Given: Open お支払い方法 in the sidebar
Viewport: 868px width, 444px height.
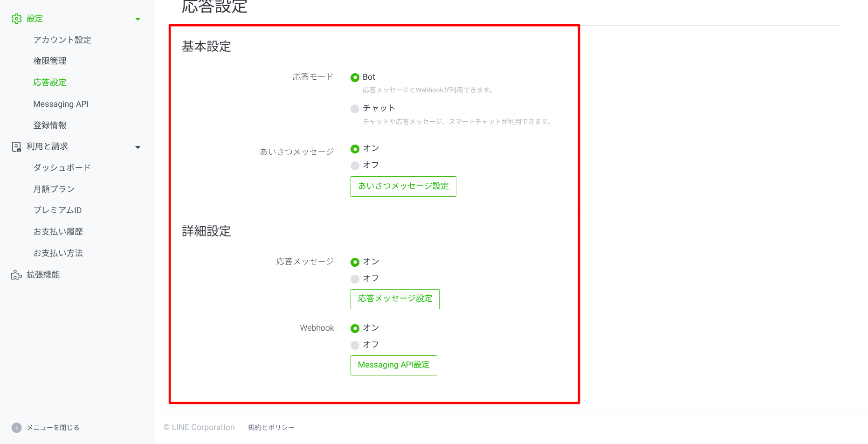Looking at the screenshot, I should [58, 253].
